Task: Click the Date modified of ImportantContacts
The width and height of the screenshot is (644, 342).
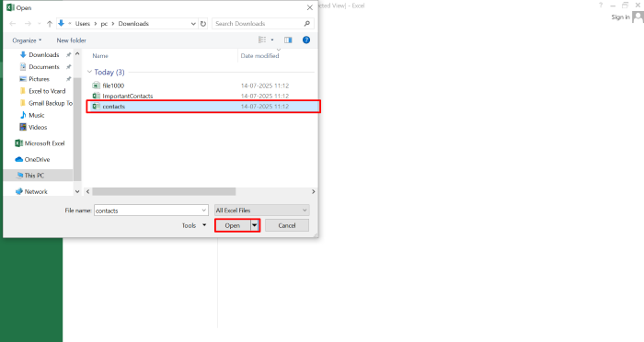Action: tap(265, 96)
